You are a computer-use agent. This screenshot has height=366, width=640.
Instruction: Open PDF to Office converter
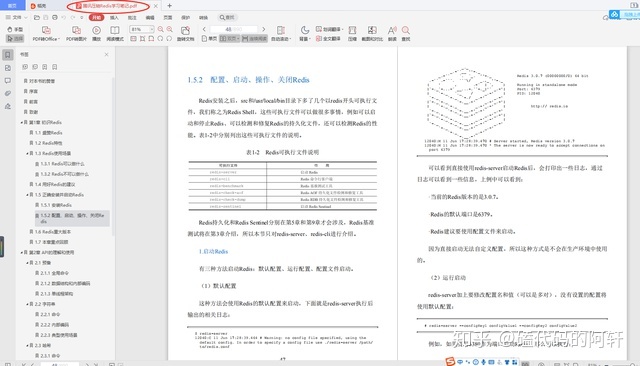(x=46, y=33)
